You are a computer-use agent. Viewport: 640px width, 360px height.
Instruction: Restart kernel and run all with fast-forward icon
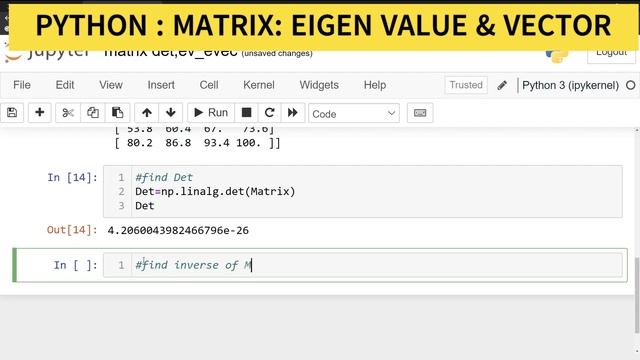point(293,113)
